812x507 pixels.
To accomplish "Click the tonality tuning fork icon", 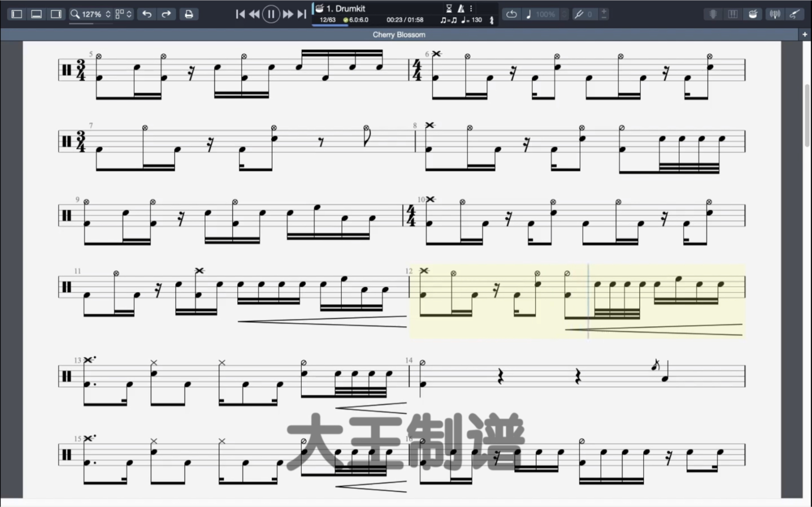I will 579,14.
